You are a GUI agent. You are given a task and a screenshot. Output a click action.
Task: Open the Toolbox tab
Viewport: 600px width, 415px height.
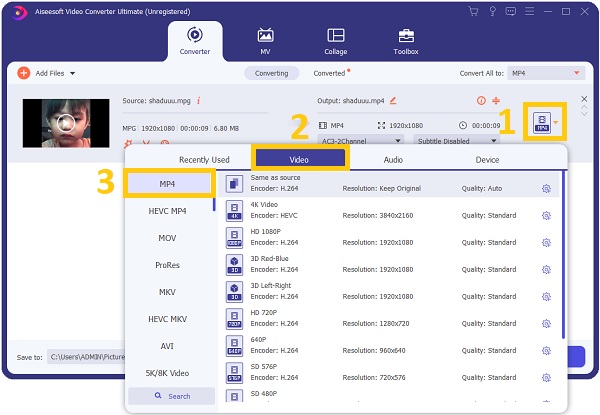(406, 41)
